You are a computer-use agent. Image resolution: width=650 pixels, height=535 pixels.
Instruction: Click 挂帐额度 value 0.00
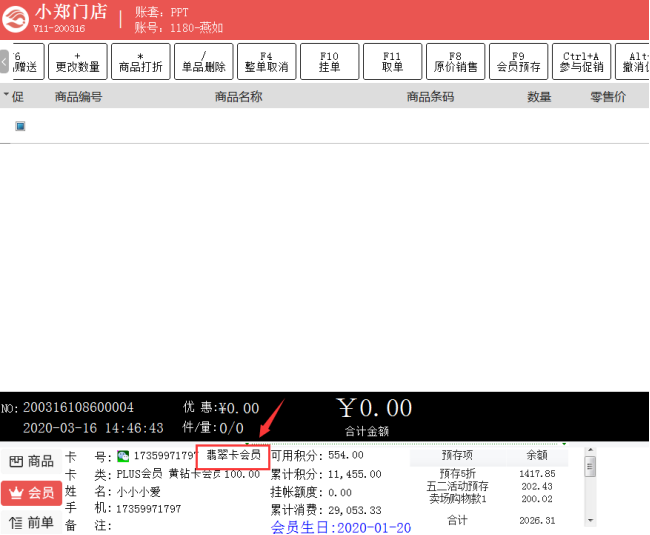click(x=340, y=492)
